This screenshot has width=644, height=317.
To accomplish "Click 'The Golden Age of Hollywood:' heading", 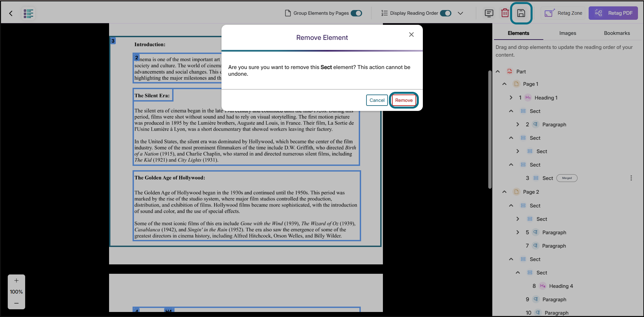I will point(170,178).
